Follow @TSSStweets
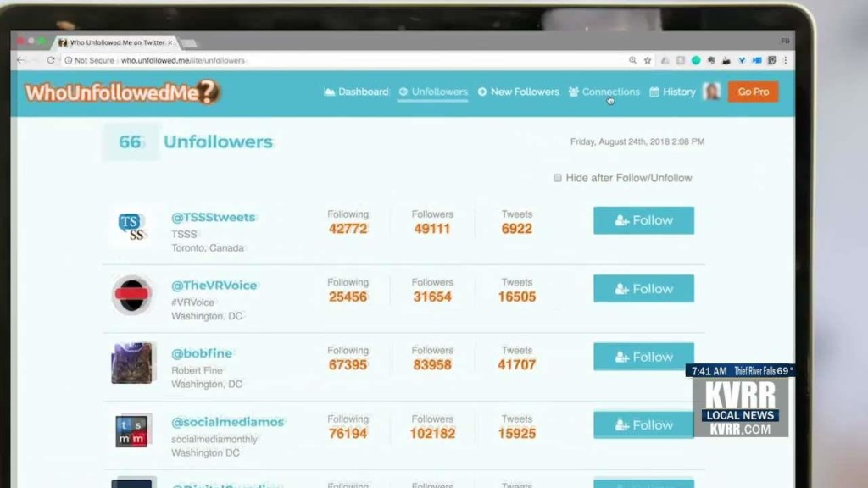 pos(644,220)
